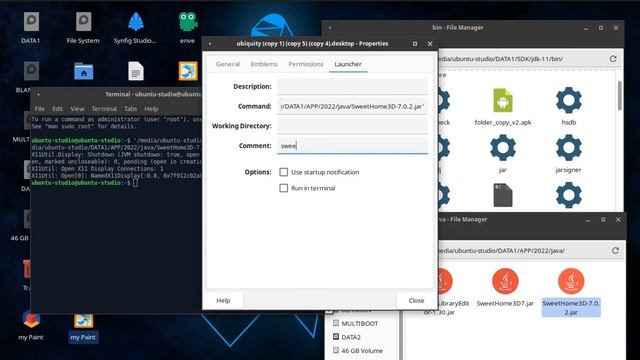The width and height of the screenshot is (640, 360).
Task: Open Terminal File menu
Action: [x=40, y=109]
